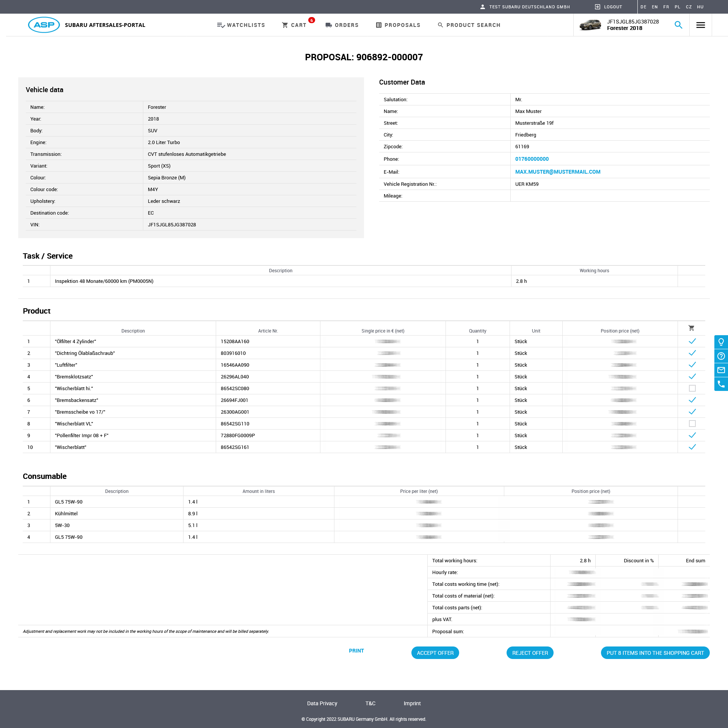Click the customer e-mail address link
The width and height of the screenshot is (728, 728).
(557, 172)
